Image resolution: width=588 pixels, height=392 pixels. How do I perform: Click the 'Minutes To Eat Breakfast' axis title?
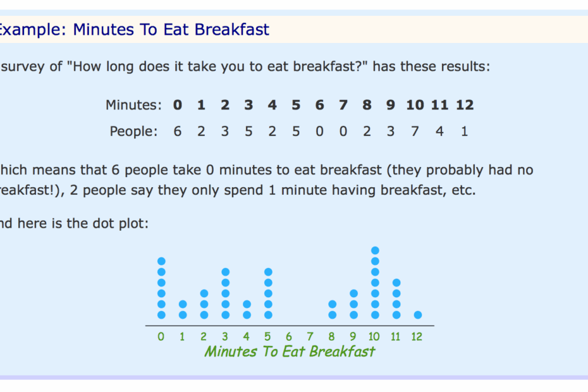(290, 352)
